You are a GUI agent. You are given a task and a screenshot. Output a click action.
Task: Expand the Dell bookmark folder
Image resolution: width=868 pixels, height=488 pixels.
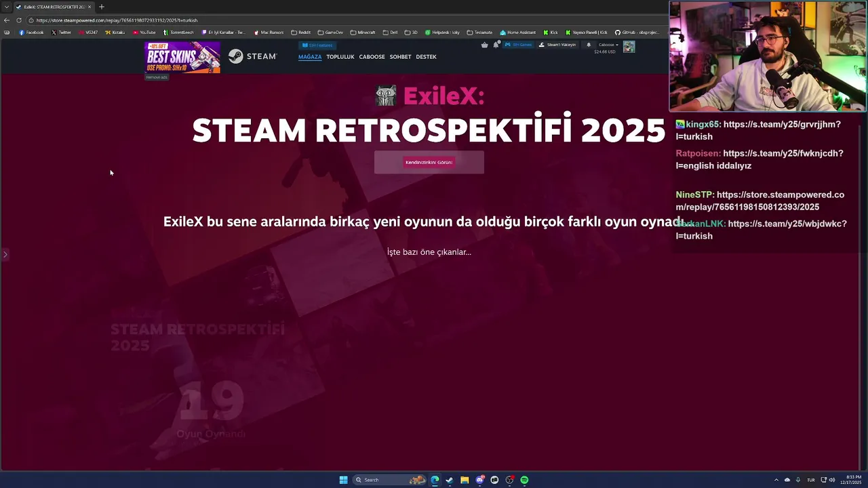click(390, 33)
